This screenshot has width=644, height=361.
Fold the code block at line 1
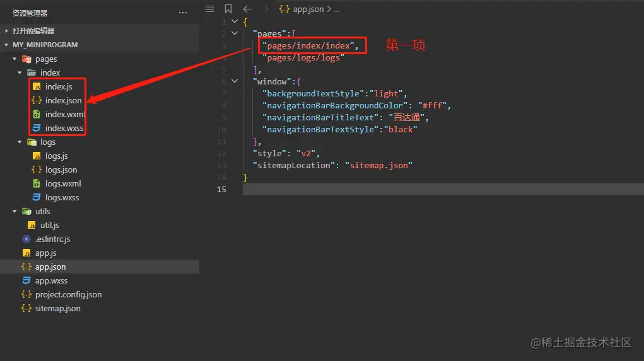[x=235, y=21]
